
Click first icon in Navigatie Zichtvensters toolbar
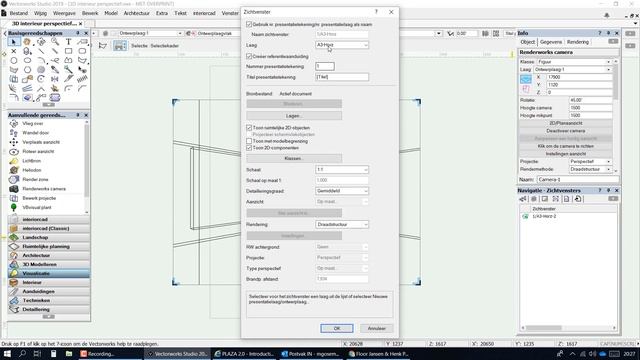pyautogui.click(x=523, y=199)
